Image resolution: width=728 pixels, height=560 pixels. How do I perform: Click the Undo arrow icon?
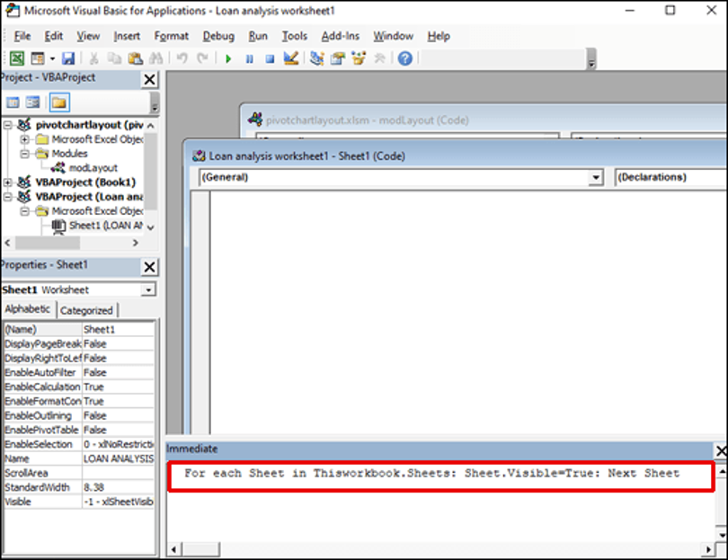pyautogui.click(x=182, y=58)
